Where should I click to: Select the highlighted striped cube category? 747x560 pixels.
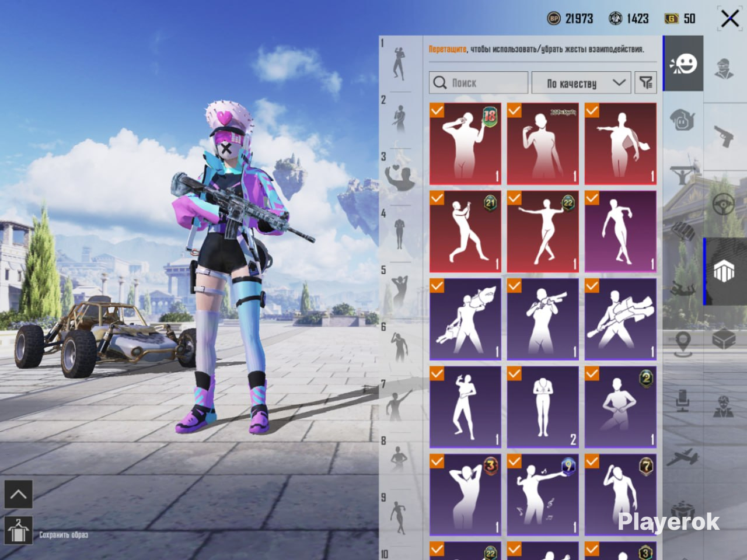click(725, 272)
